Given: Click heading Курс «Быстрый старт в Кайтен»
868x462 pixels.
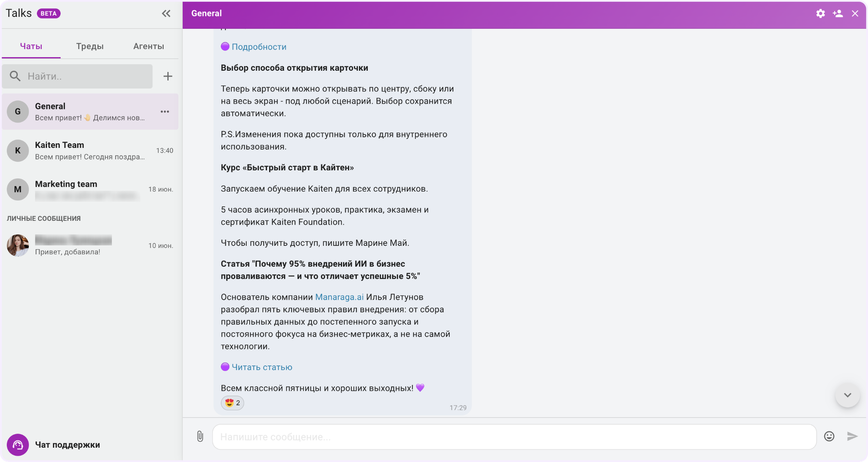Looking at the screenshot, I should (287, 168).
